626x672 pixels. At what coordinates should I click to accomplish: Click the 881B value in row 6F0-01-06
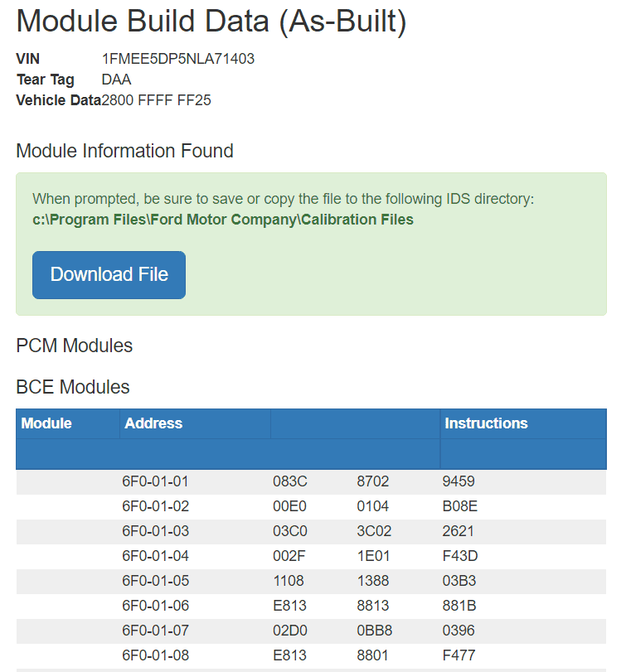pyautogui.click(x=459, y=606)
